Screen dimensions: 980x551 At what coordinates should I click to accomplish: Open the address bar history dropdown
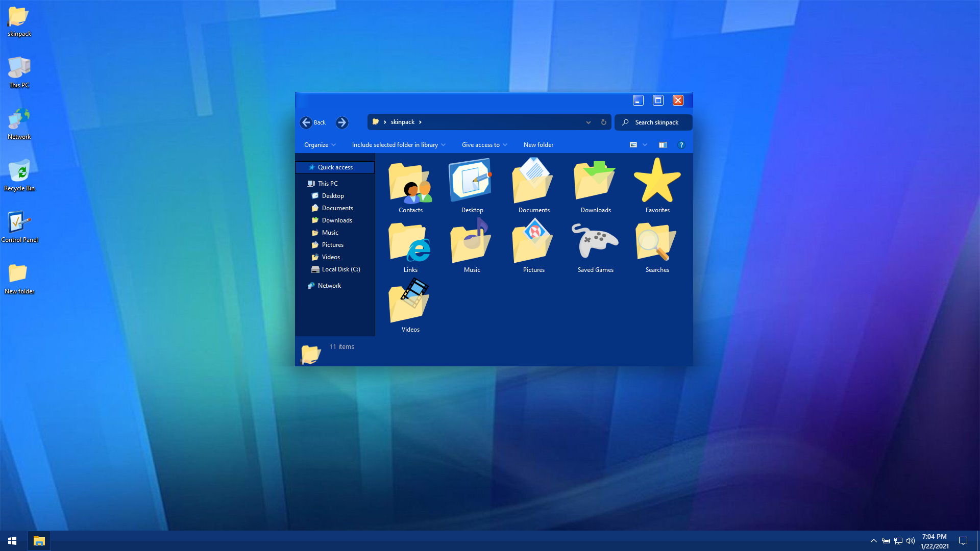coord(588,122)
